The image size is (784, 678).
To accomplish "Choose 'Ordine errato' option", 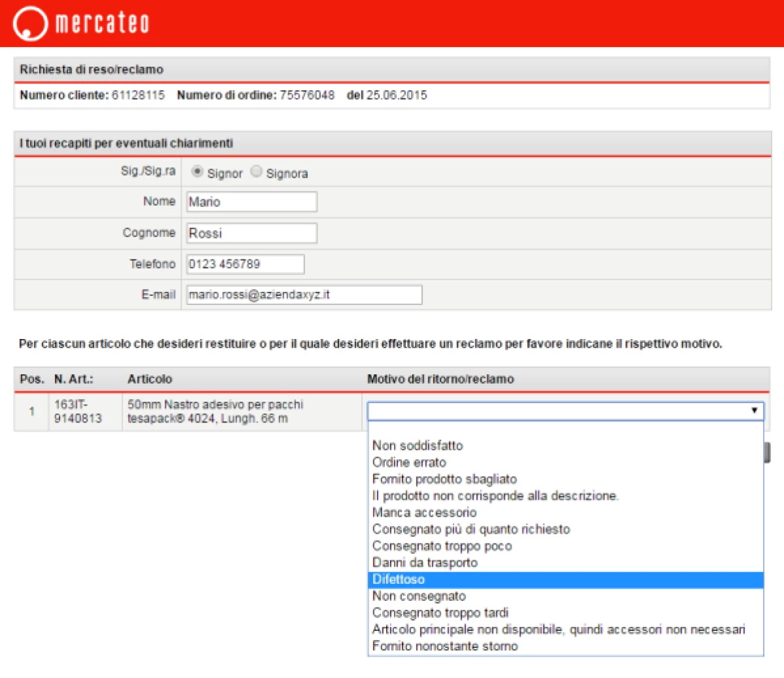I will click(x=409, y=462).
